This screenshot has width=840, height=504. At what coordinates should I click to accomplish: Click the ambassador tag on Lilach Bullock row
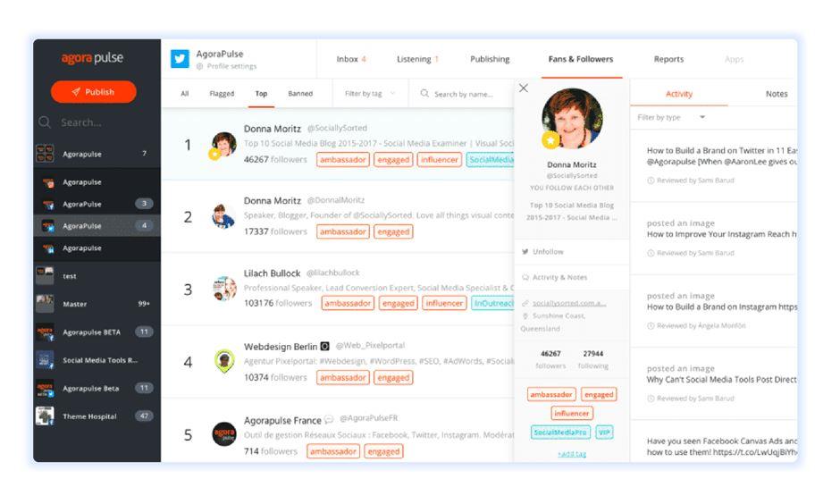(348, 304)
